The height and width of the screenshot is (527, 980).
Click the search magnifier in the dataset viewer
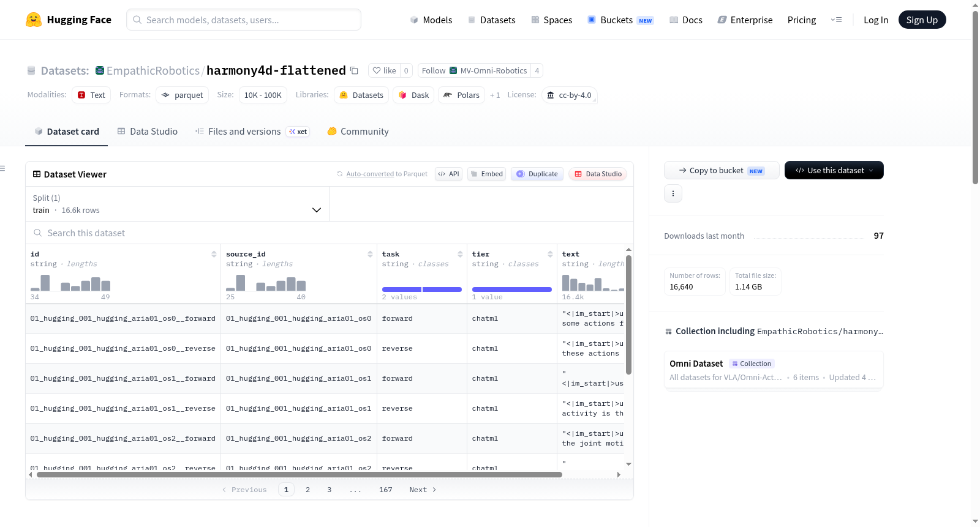38,233
